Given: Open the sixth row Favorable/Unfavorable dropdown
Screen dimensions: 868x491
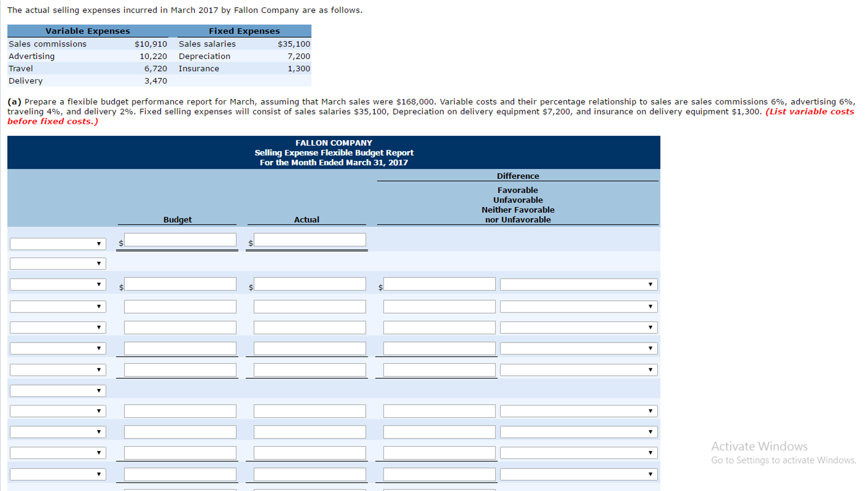Looking at the screenshot, I should click(579, 348).
